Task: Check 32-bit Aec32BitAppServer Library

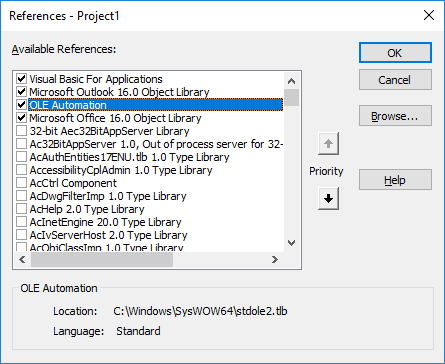Action: coord(21,131)
